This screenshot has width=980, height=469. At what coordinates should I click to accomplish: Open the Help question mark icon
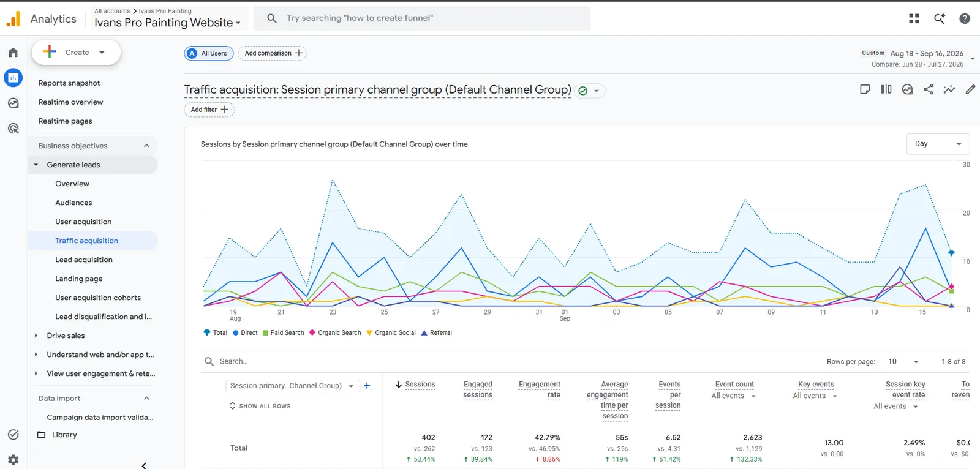(965, 19)
